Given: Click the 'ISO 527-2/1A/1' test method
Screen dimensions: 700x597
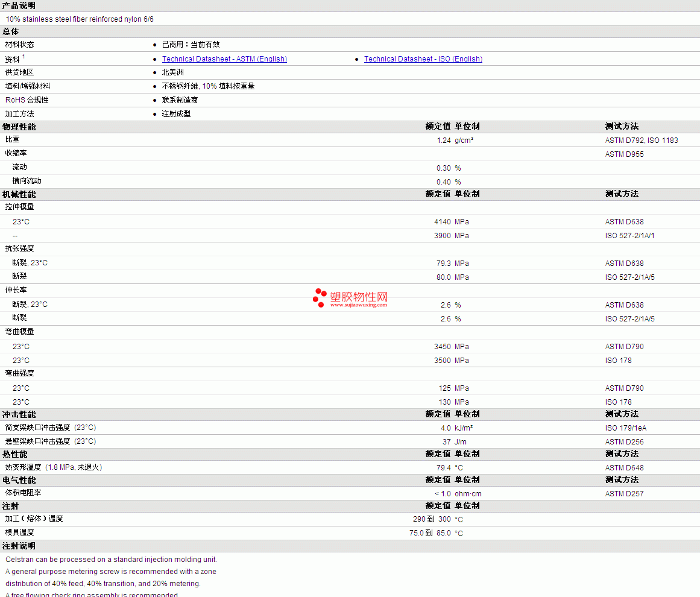Looking at the screenshot, I should pos(630,235).
